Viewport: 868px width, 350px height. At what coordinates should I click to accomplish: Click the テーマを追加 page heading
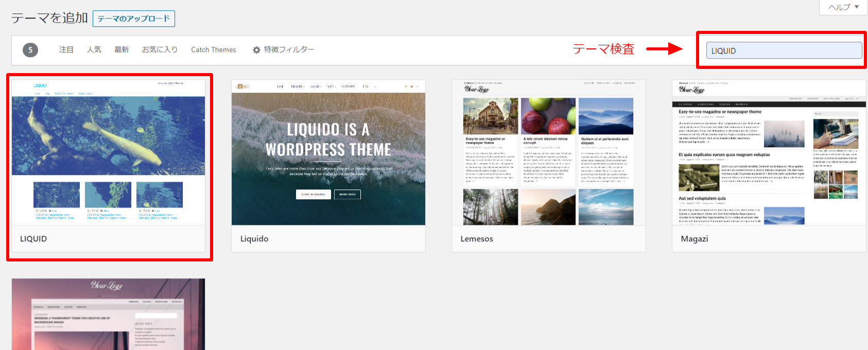coord(49,18)
